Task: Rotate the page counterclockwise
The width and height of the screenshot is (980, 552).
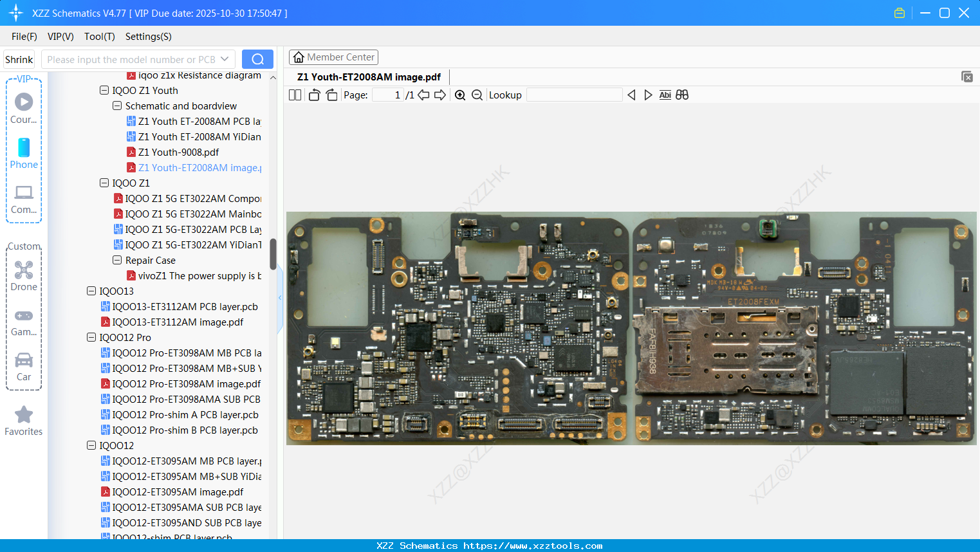Action: coord(314,95)
